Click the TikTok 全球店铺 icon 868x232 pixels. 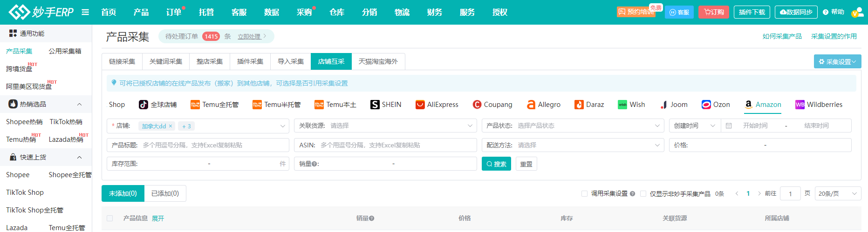(144, 105)
